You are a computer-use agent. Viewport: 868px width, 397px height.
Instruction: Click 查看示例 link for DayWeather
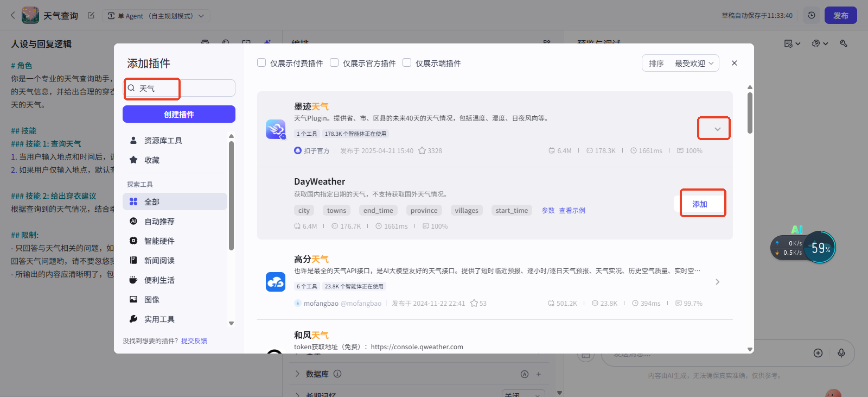(x=572, y=210)
